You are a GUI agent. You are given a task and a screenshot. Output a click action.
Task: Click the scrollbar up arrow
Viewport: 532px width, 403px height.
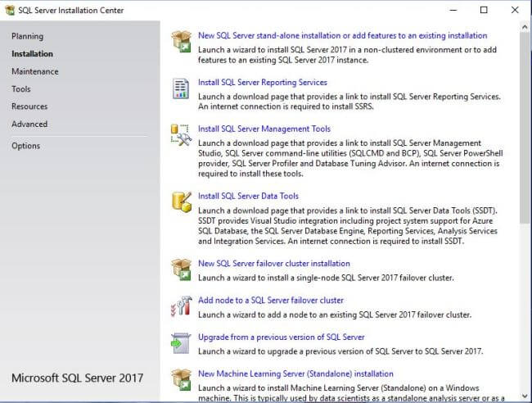coord(525,27)
